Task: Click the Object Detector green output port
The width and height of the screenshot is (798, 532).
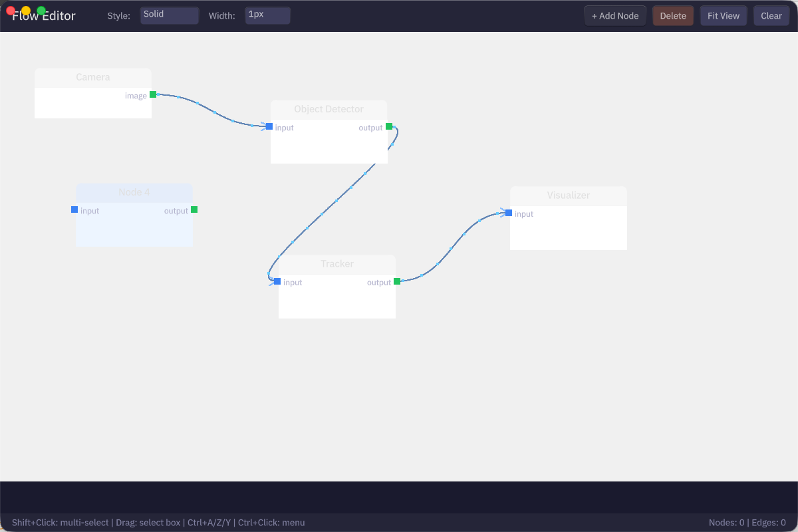Action: tap(389, 126)
